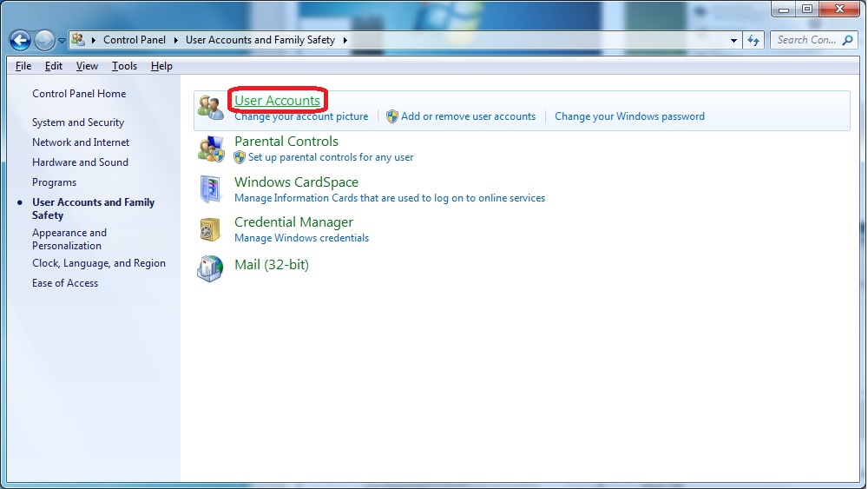Click the Windows CardSpace icon

tap(210, 189)
